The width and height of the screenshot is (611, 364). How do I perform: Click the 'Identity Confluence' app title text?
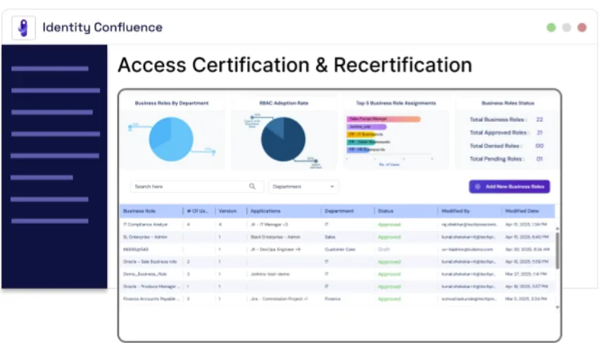[103, 27]
